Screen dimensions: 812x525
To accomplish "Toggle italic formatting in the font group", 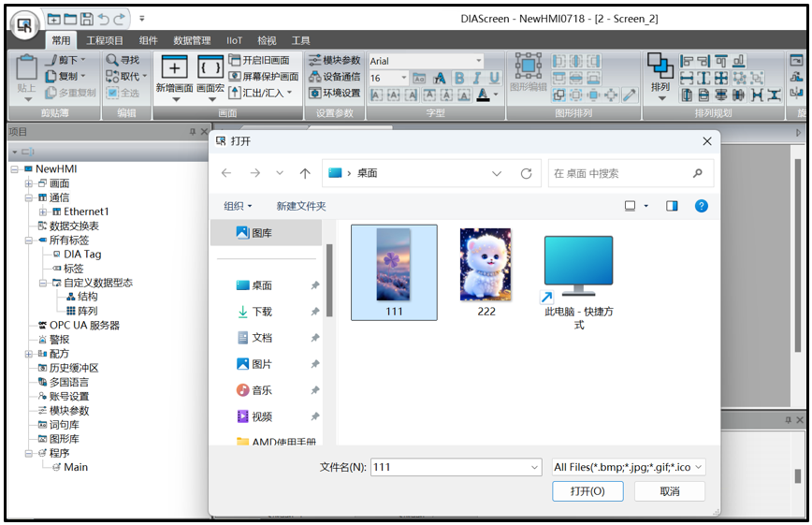I will pos(476,79).
